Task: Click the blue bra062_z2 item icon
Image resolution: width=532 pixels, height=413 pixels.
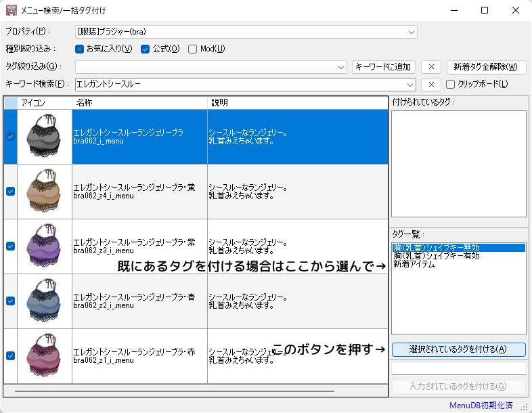Action: coord(45,301)
